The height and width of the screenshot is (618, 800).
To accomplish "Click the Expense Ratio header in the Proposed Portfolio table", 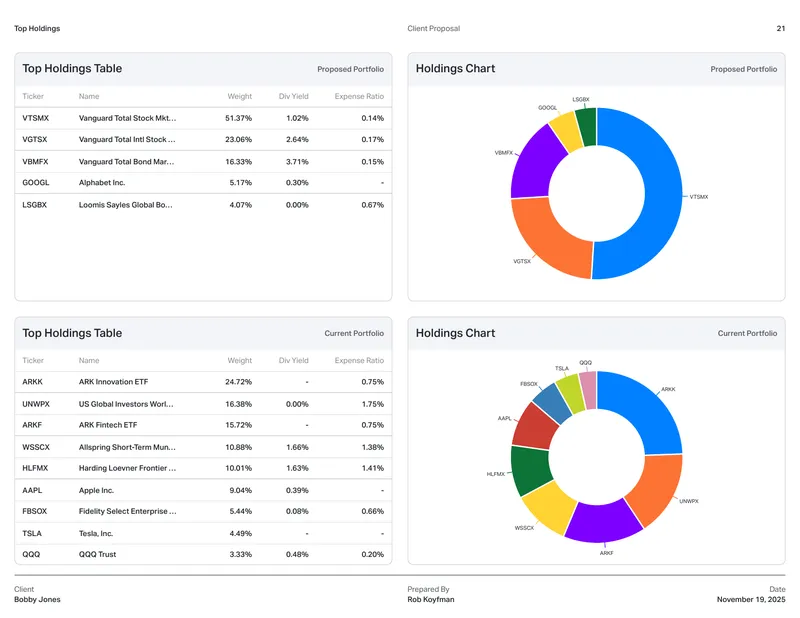I will (359, 96).
